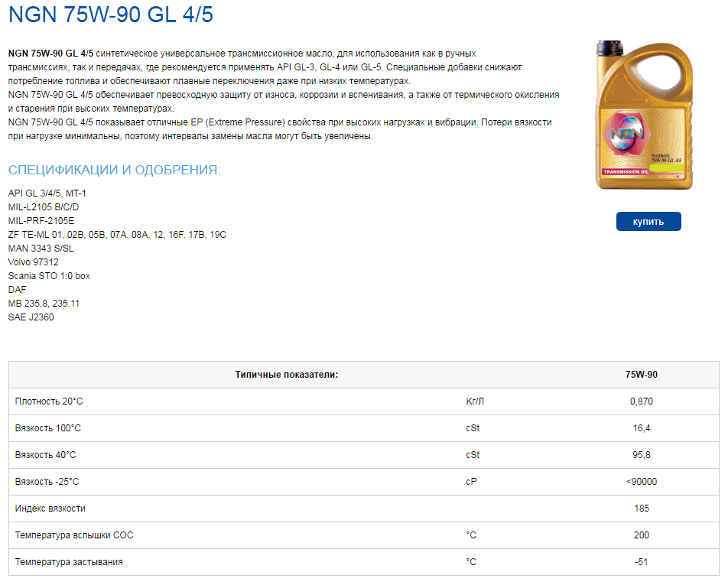Click the 'Индекс вязкости' row label

pos(50,509)
